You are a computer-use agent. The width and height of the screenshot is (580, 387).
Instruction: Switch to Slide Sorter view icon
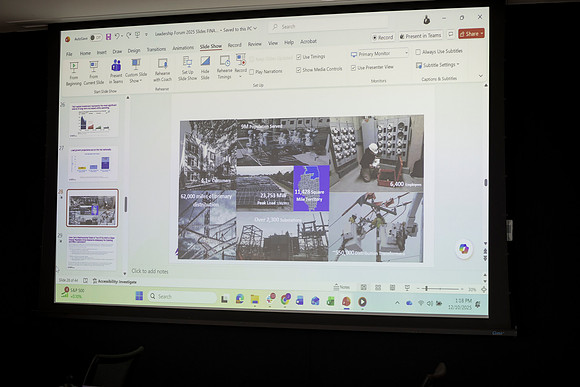pos(378,287)
